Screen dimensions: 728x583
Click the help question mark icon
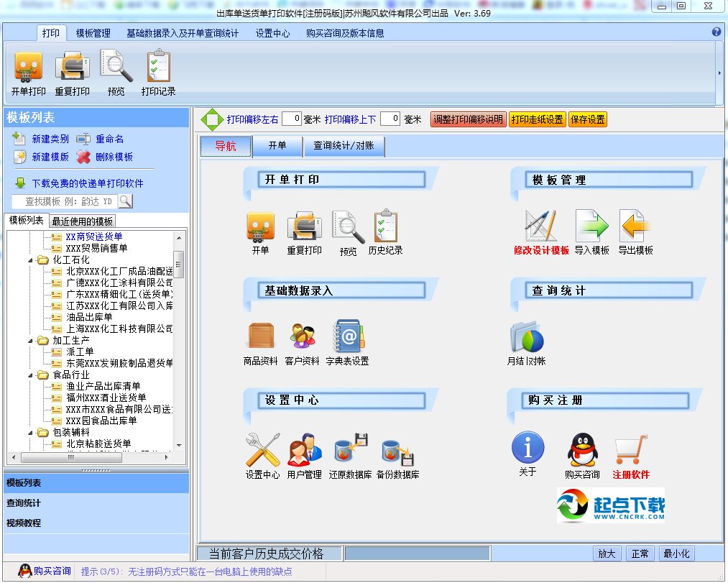[x=717, y=32]
